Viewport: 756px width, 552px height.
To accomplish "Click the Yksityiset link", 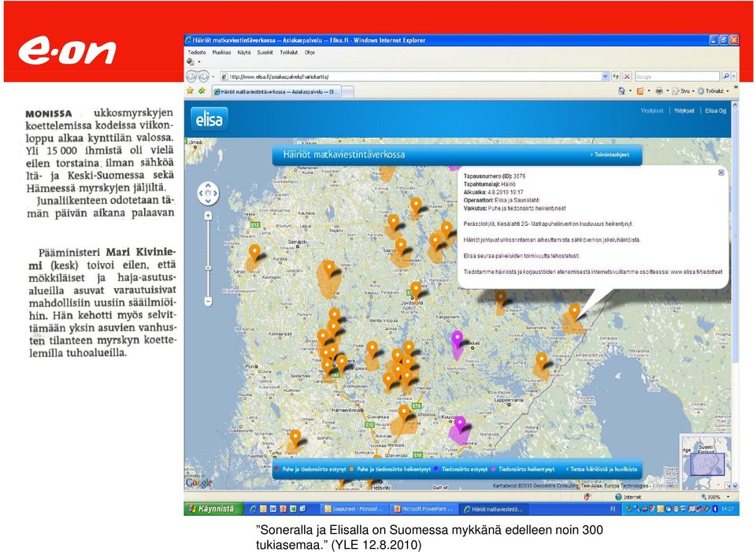I will click(652, 110).
